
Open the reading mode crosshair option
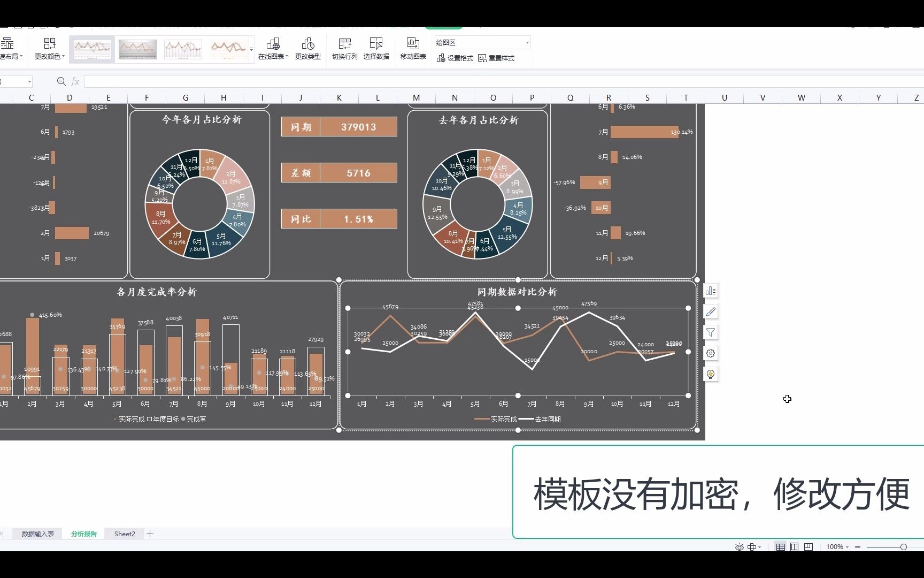(x=752, y=546)
